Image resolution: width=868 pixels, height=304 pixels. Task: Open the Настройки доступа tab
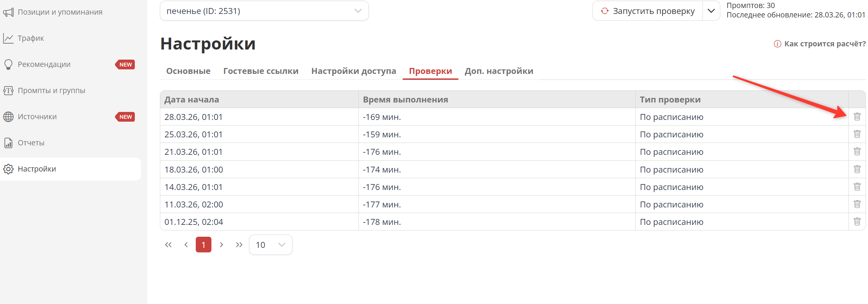coord(354,71)
